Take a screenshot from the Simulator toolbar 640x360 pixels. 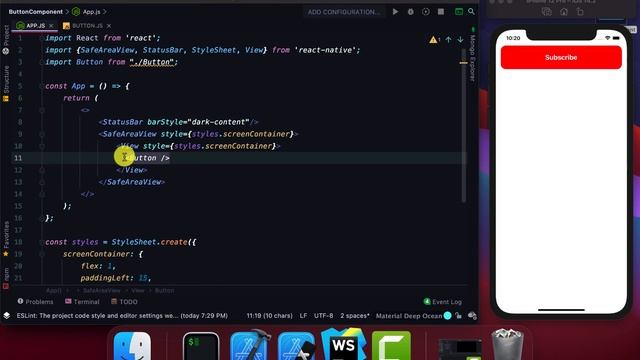pos(547,12)
